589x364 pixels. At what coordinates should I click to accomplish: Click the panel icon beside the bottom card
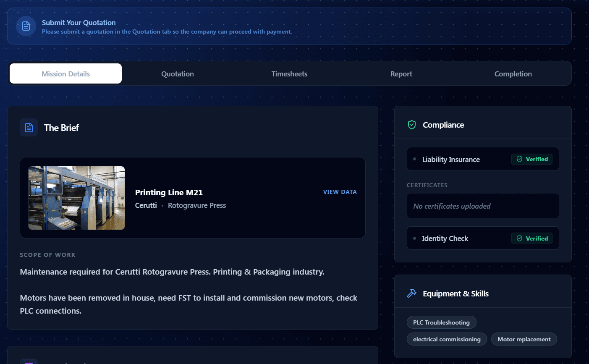(x=28, y=361)
